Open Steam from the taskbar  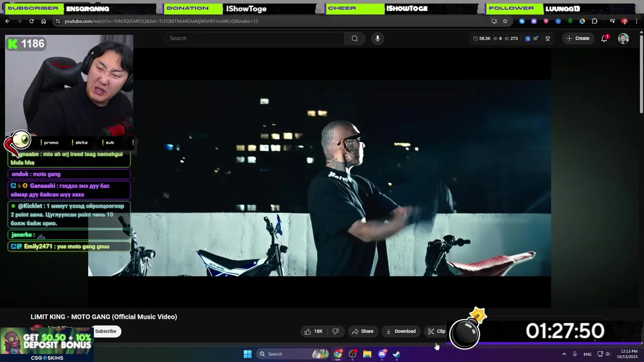tap(396, 354)
